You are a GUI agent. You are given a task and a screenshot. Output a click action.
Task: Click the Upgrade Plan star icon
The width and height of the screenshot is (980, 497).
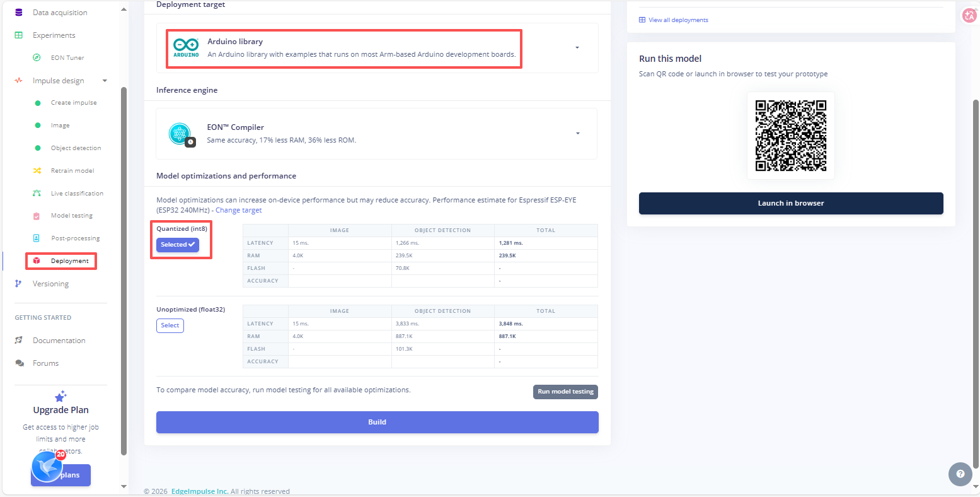pos(61,396)
